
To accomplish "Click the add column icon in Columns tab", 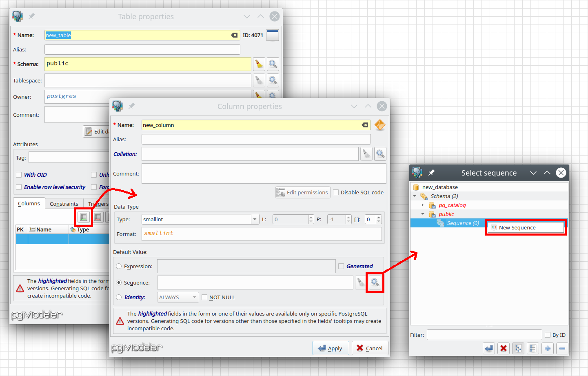I will (84, 217).
